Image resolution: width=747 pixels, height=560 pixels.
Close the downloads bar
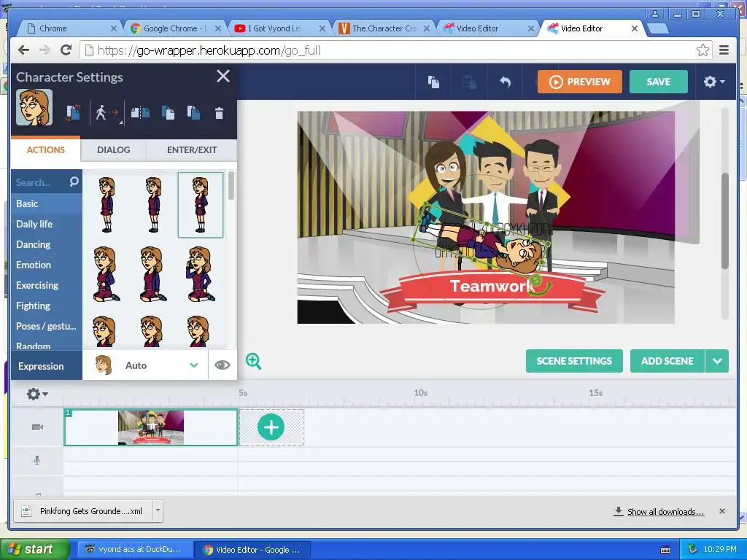point(721,511)
